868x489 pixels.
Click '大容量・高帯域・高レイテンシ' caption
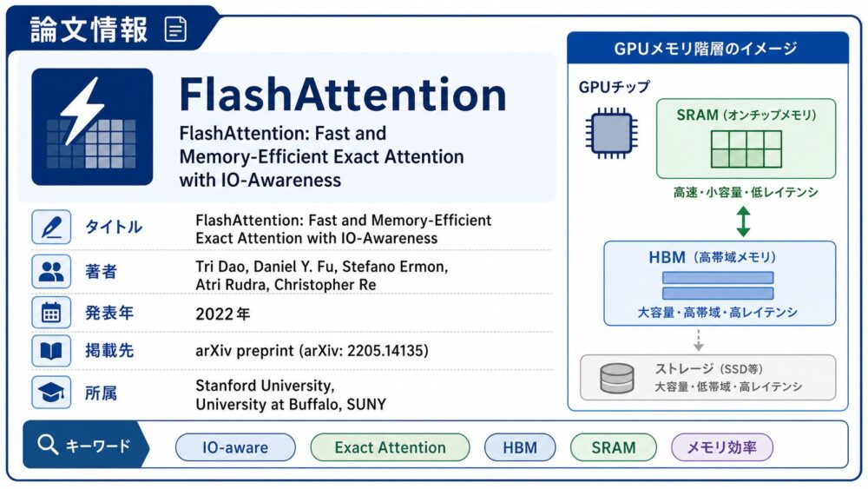click(718, 313)
